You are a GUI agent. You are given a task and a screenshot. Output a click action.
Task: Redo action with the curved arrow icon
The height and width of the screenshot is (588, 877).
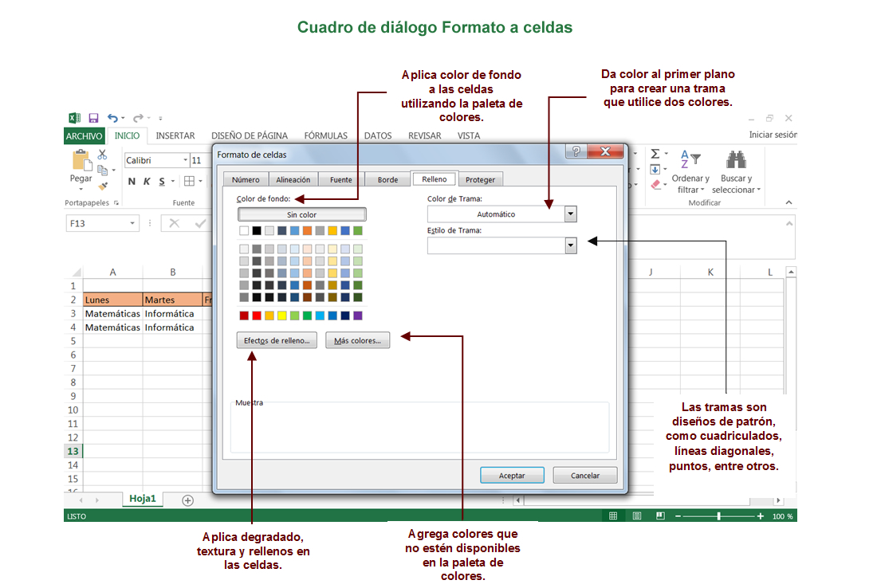pos(138,118)
